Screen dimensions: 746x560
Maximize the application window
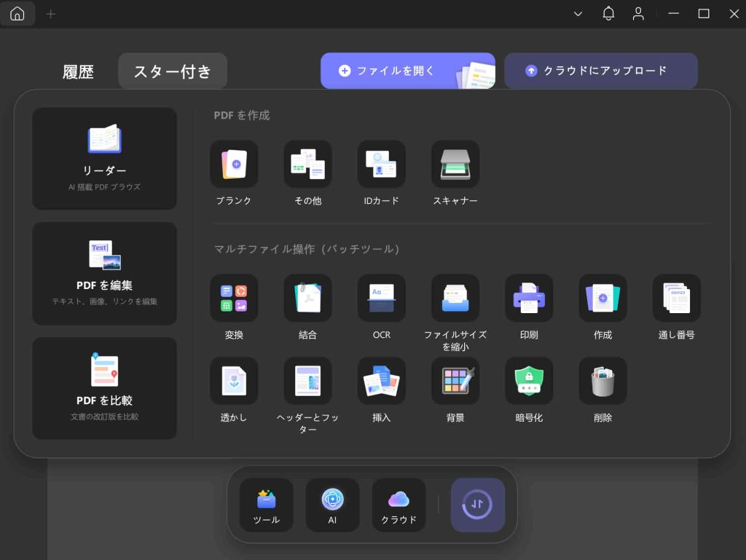click(704, 14)
